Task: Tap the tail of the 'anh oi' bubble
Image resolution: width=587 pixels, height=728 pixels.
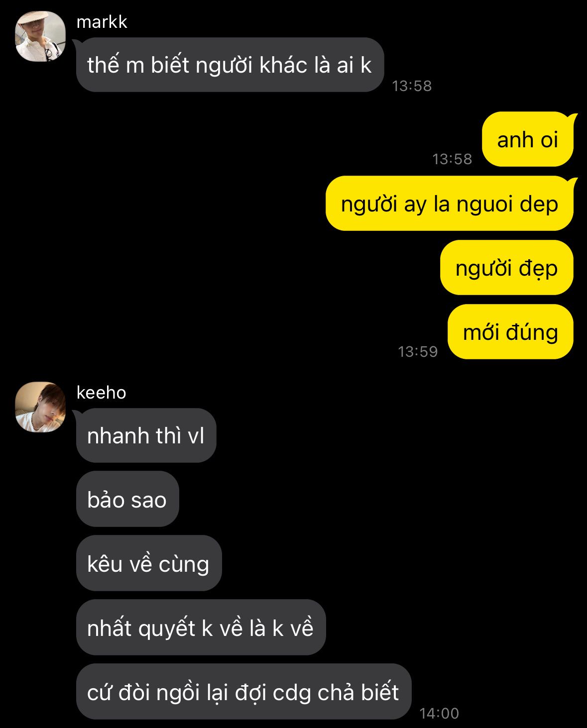Action: click(574, 118)
